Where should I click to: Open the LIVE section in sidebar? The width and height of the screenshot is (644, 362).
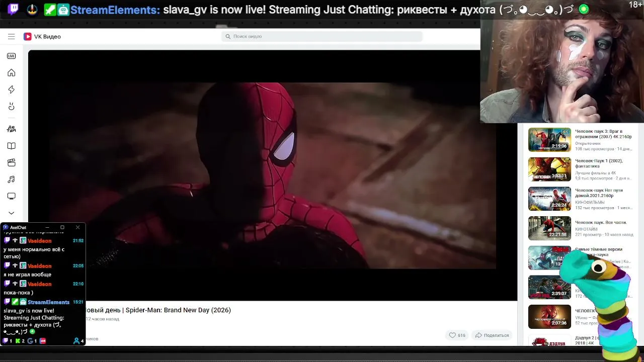pyautogui.click(x=11, y=56)
